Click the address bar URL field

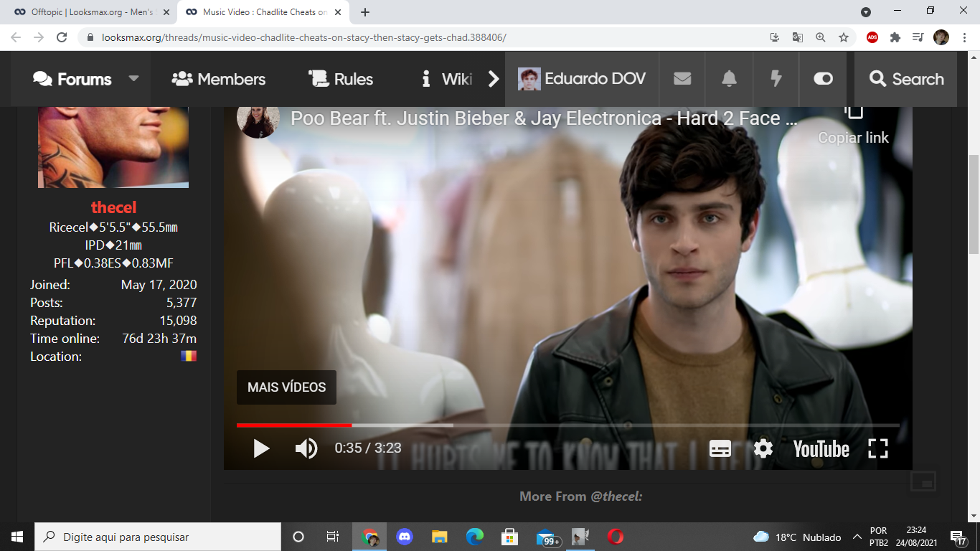click(x=430, y=37)
